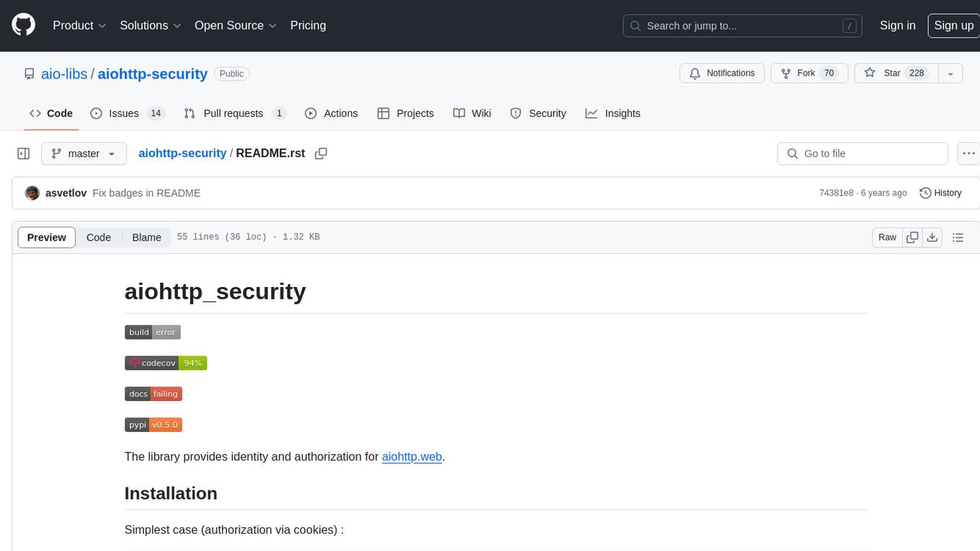Click the Notifications bell button
The image size is (980, 551).
click(x=722, y=74)
